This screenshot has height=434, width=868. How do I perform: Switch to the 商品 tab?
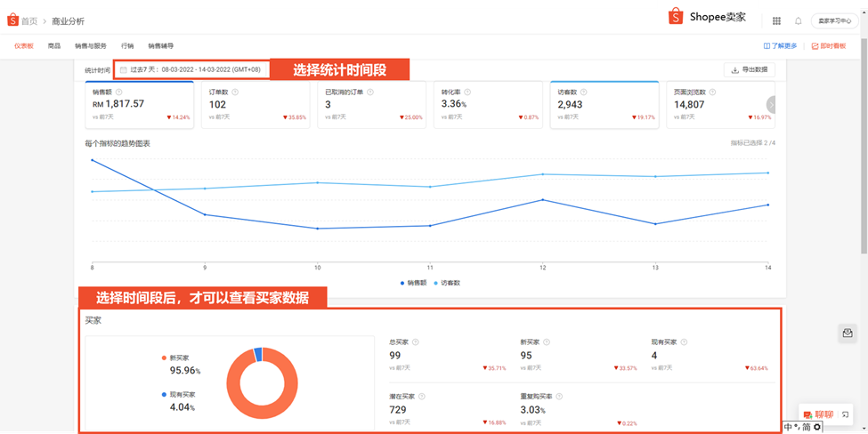(x=54, y=45)
